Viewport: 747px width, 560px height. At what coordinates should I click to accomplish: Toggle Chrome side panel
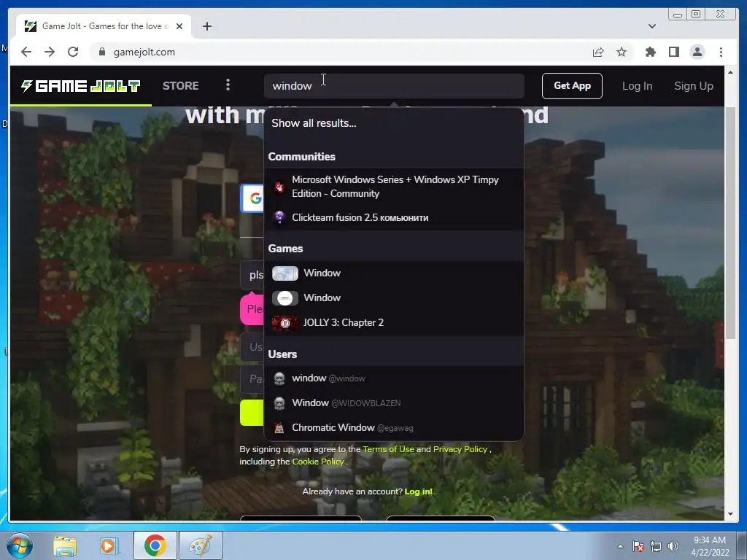(x=673, y=52)
